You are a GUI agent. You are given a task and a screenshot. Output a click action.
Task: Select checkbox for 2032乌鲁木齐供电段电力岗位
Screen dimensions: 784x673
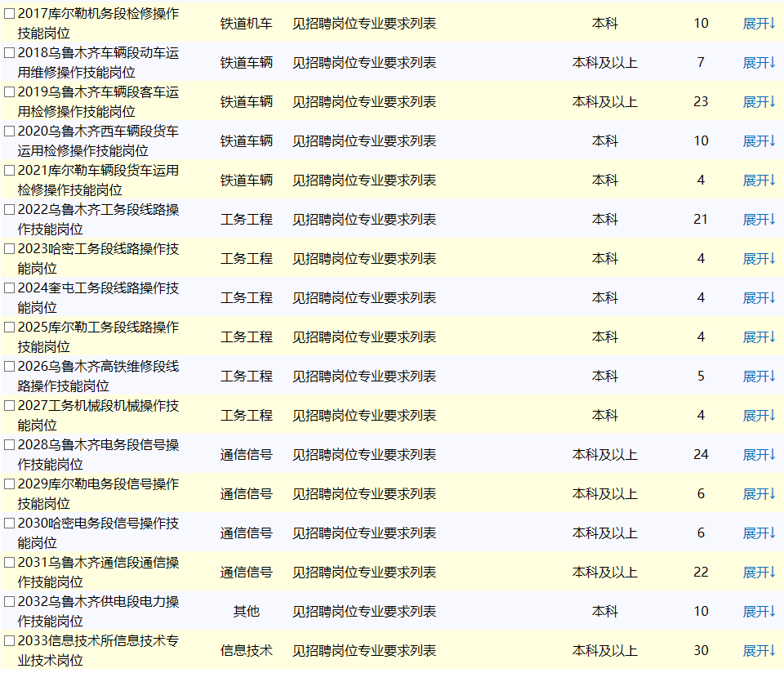tap(10, 601)
